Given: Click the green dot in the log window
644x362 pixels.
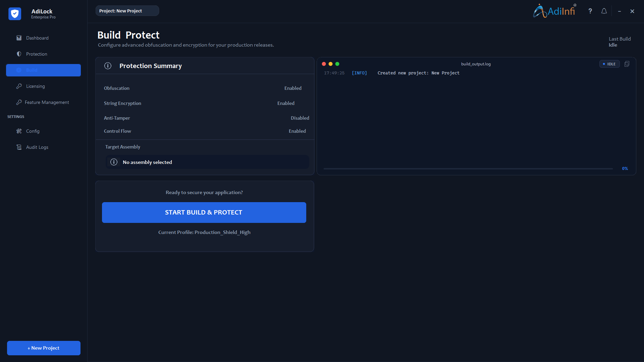Looking at the screenshot, I should click(x=337, y=64).
